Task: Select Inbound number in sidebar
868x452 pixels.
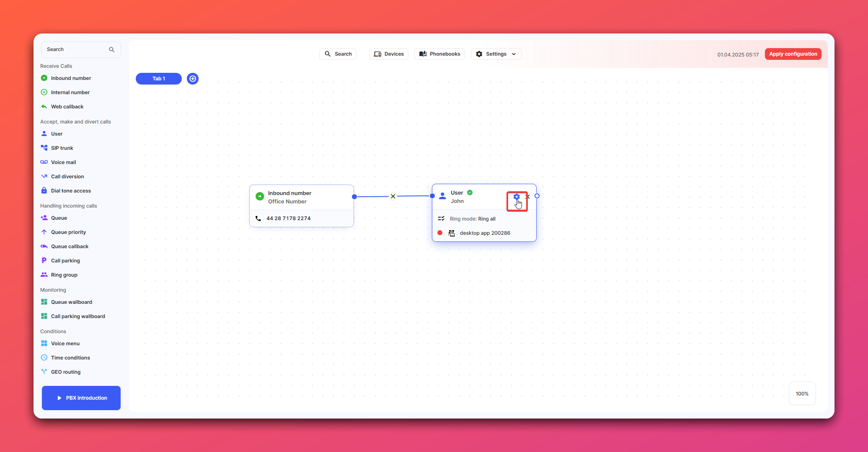Action: [71, 78]
